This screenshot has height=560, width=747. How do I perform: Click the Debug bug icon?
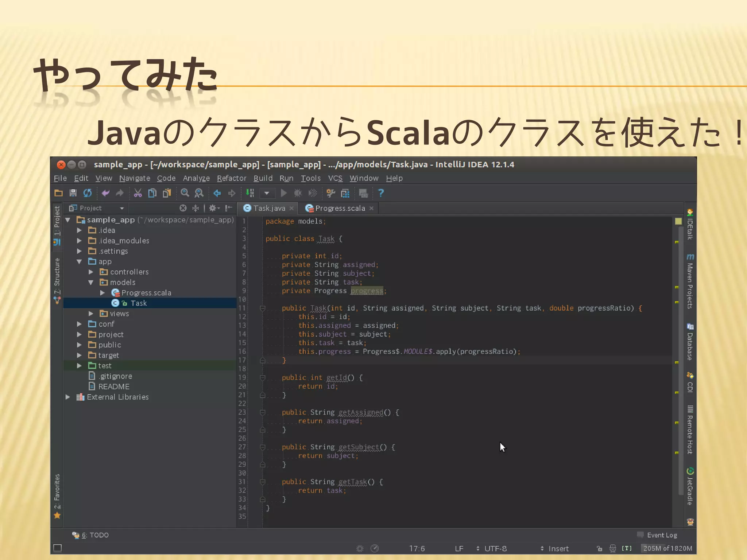tap(298, 193)
